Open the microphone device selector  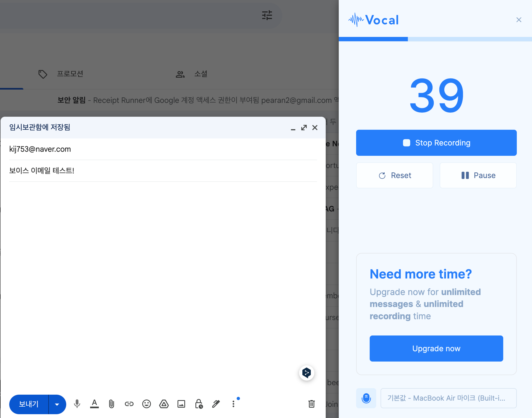pyautogui.click(x=448, y=398)
